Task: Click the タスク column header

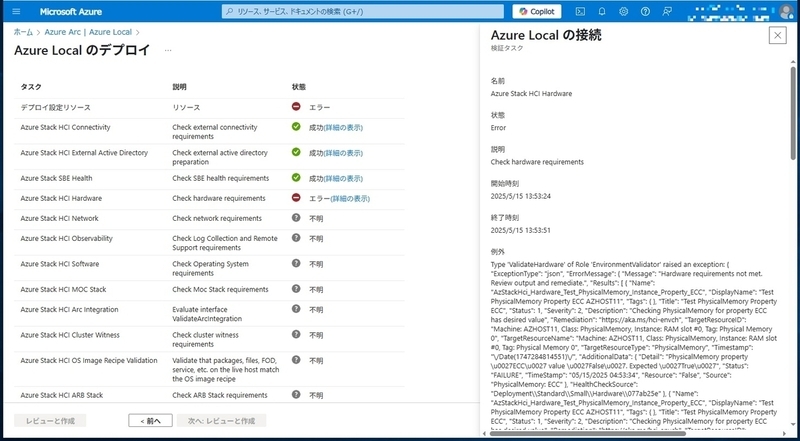Action: pos(31,87)
